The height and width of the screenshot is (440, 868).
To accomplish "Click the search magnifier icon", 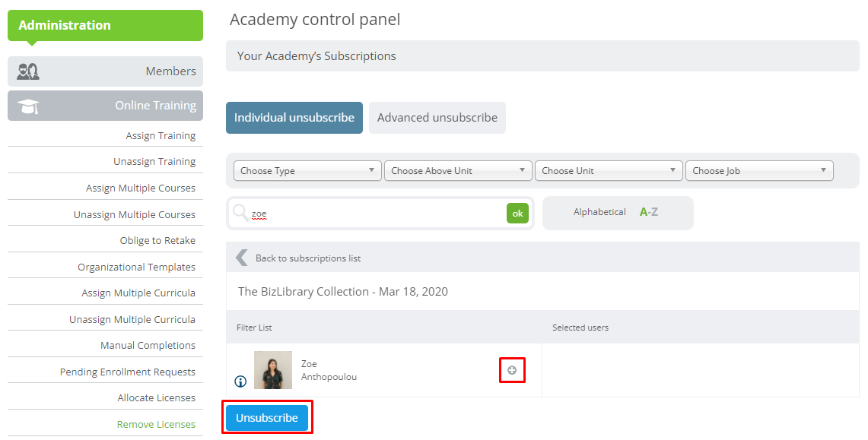I will (240, 213).
